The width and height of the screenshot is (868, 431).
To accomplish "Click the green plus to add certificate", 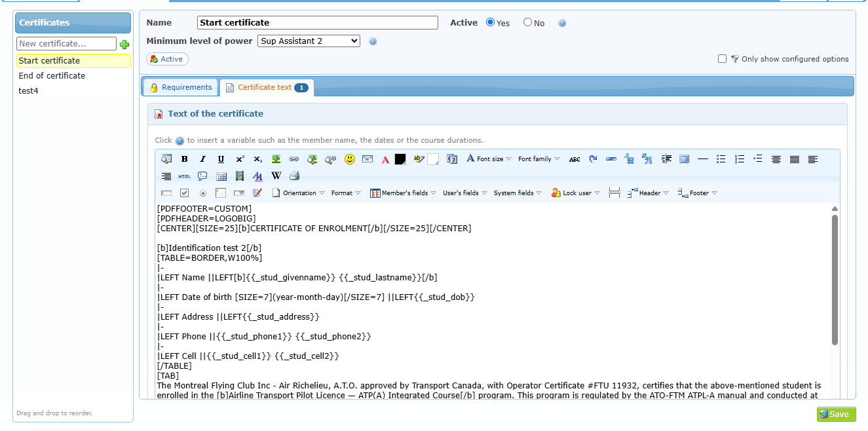I will click(x=124, y=44).
